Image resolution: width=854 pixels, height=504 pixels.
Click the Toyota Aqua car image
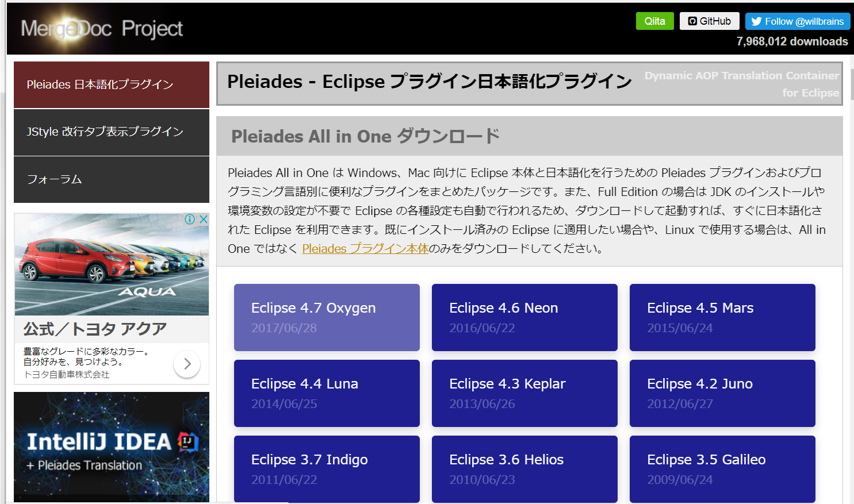tap(112, 264)
